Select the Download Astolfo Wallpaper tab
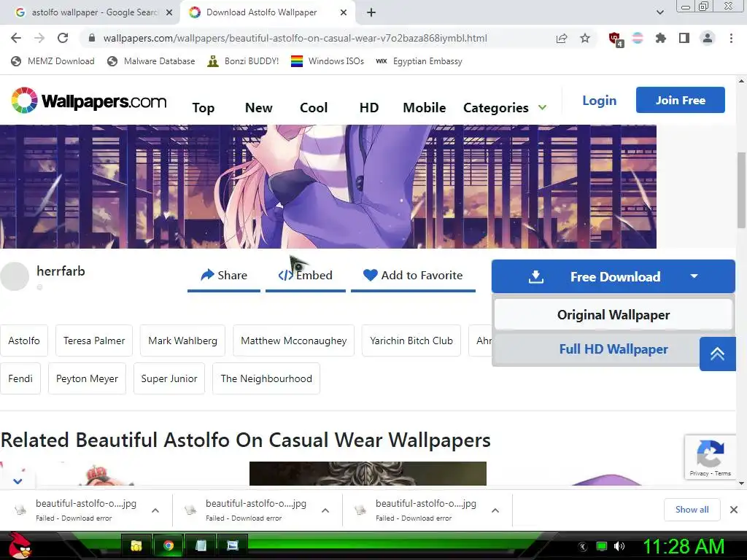The width and height of the screenshot is (747, 560). (x=268, y=12)
